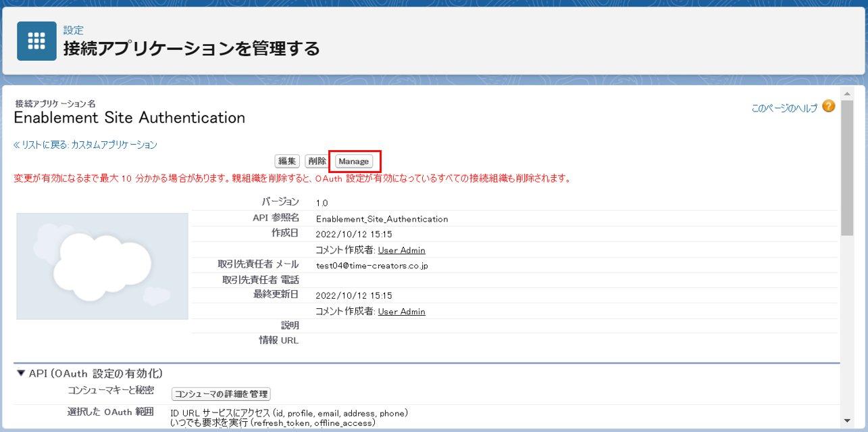Click the app launcher grid icon
868x432 pixels.
[x=36, y=41]
